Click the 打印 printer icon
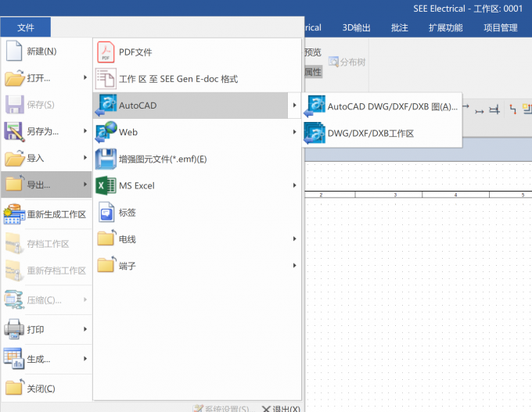The height and width of the screenshot is (412, 532). [14, 329]
